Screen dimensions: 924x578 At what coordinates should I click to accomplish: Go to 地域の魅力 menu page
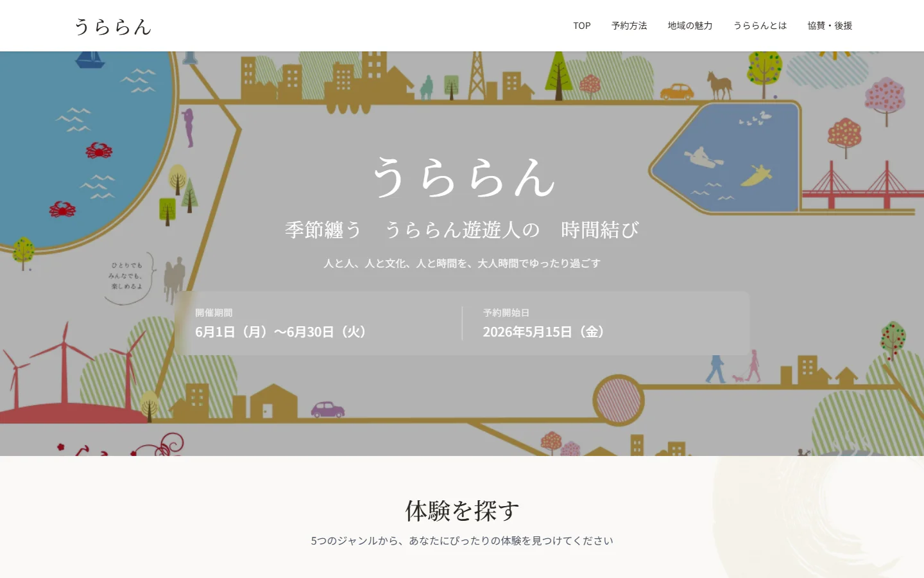coord(690,26)
